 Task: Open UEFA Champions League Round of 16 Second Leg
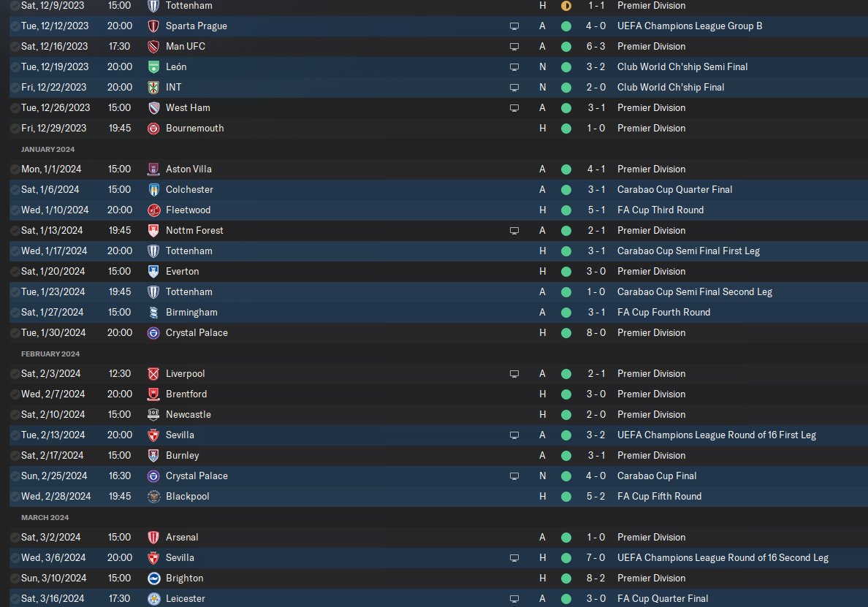[723, 558]
